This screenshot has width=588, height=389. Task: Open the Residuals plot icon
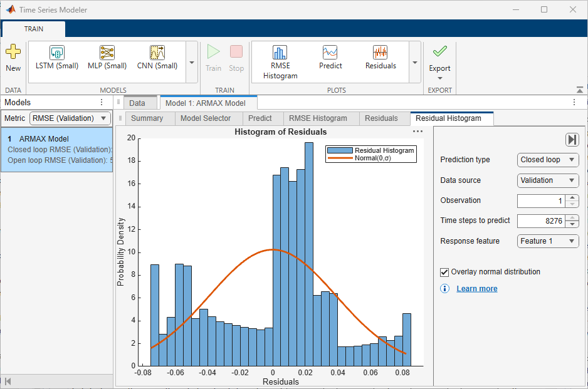pos(381,53)
